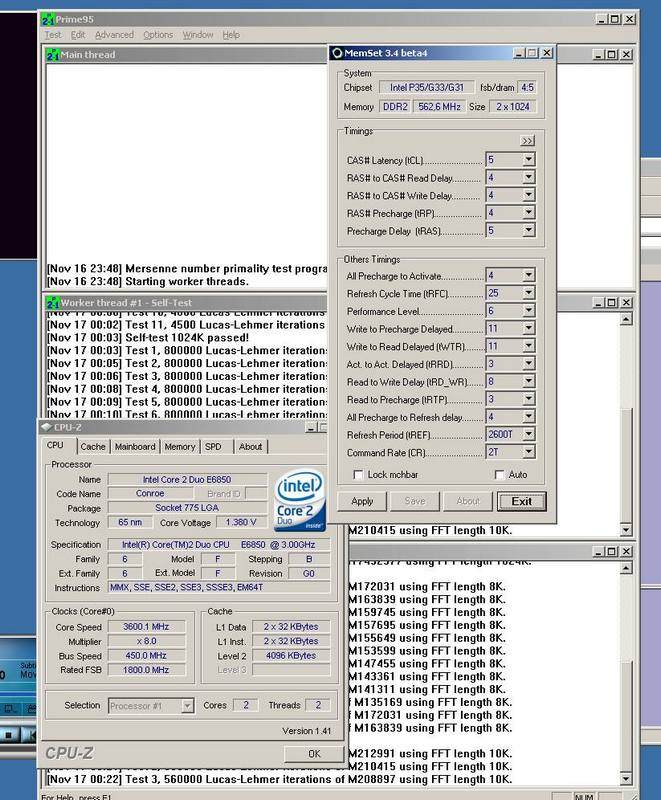
Task: Click the 562.6 MHz memory frequency field
Action: click(439, 107)
